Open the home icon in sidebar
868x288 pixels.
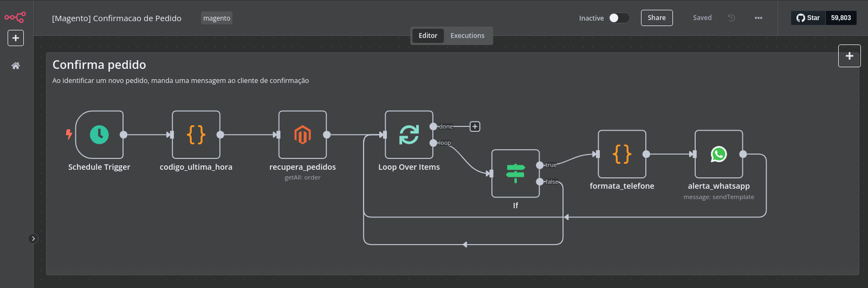(x=16, y=66)
